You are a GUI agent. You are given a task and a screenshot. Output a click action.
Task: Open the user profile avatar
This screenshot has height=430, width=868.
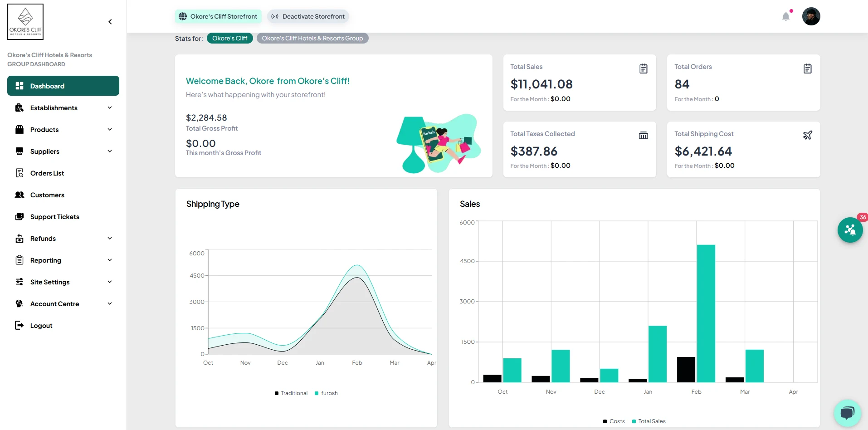811,16
